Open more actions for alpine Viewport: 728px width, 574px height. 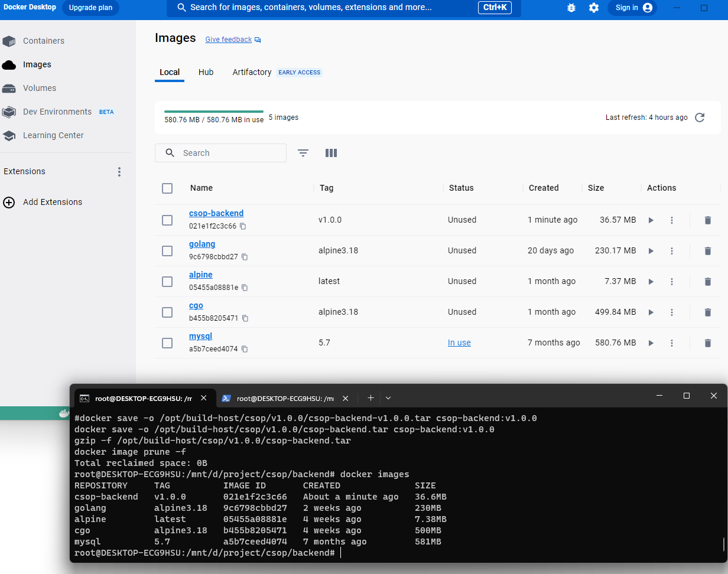(672, 282)
